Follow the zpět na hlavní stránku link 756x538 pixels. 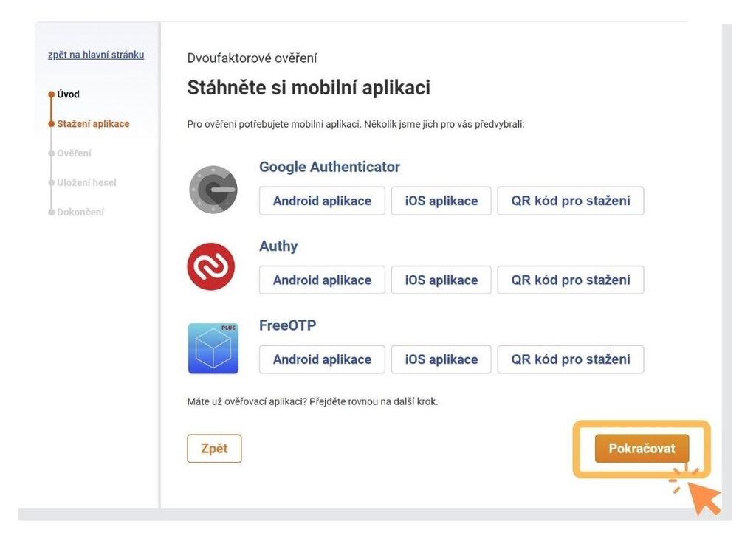pos(96,55)
